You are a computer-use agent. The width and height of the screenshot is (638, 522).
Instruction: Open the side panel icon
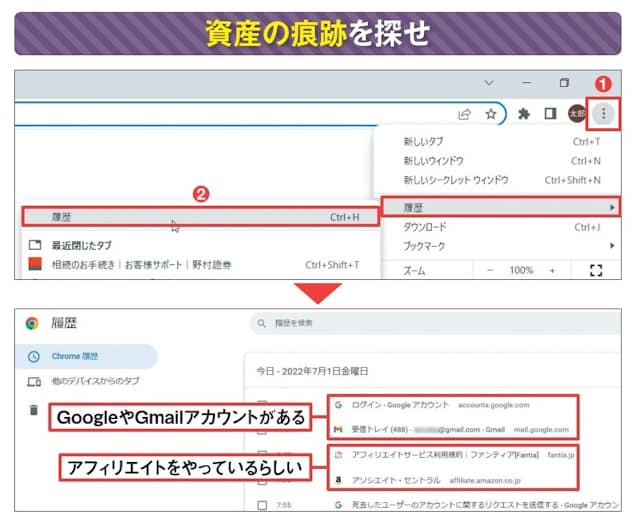(x=550, y=114)
